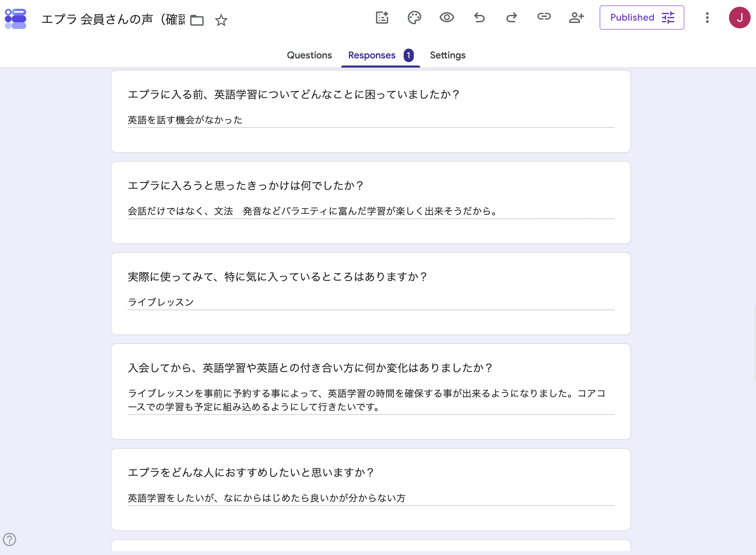Click the redo arrow icon

(511, 17)
